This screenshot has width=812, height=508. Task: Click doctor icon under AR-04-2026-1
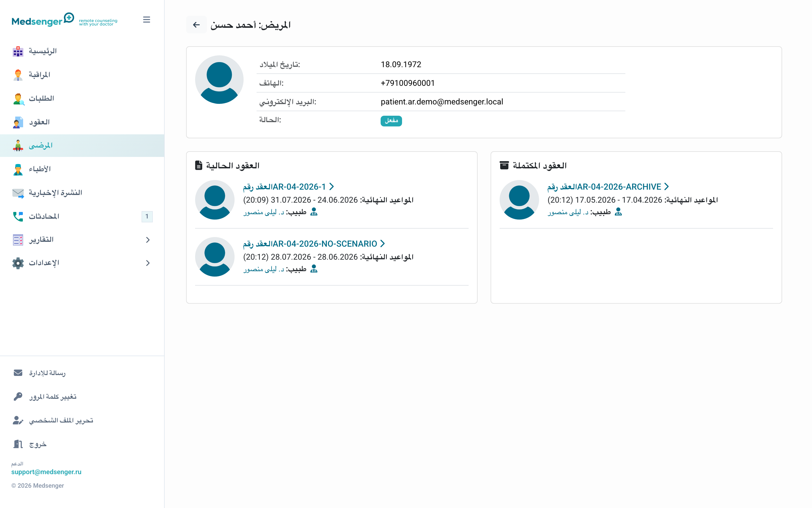314,212
